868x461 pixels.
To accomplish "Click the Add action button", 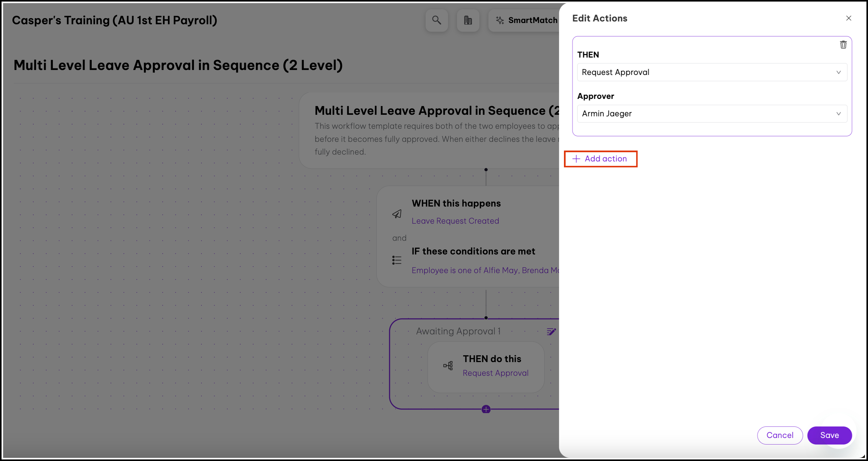I will click(600, 159).
